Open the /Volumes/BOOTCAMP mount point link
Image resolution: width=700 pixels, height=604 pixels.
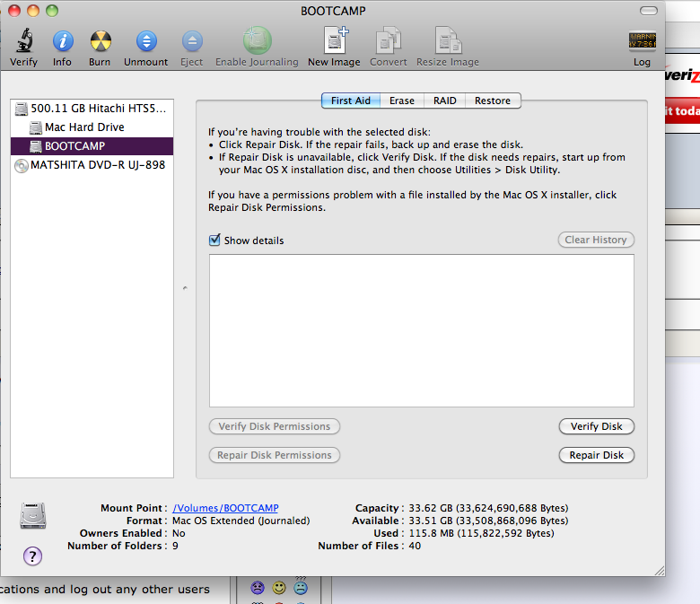225,508
